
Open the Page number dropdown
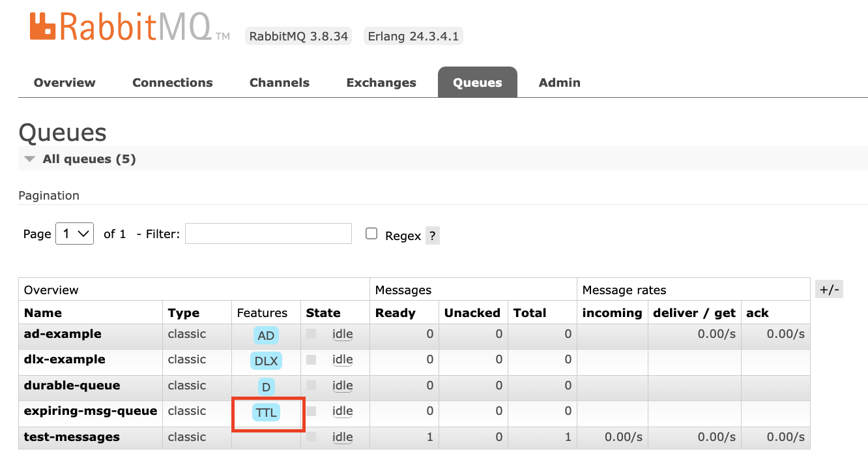75,234
